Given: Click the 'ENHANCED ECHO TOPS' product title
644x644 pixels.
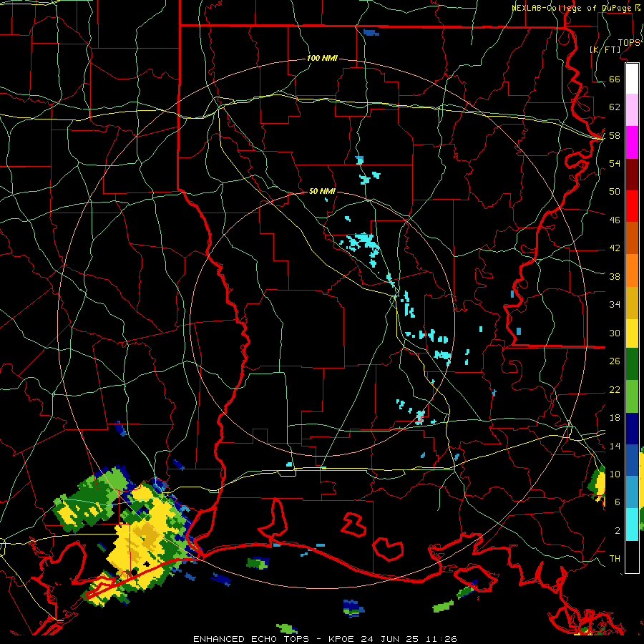Looking at the screenshot, I should (x=250, y=639).
